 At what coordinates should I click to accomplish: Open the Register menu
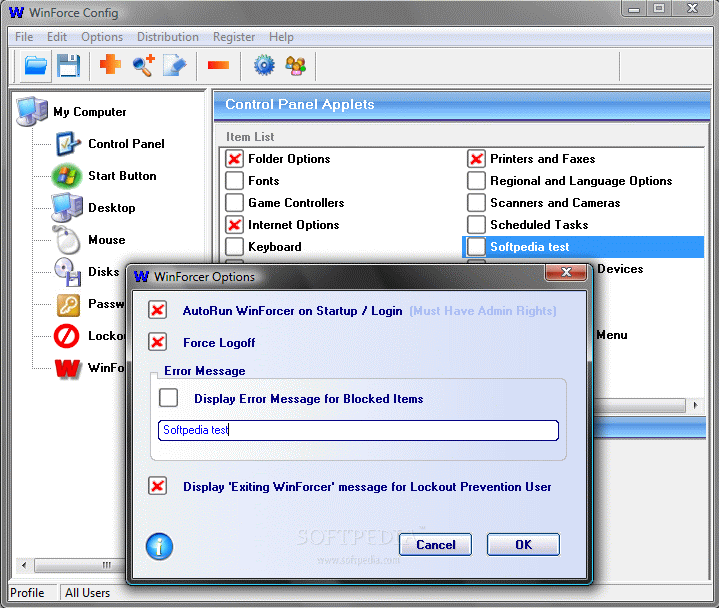(x=234, y=37)
